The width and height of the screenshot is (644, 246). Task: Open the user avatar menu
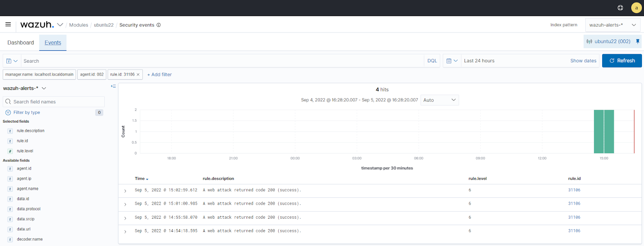tap(636, 8)
